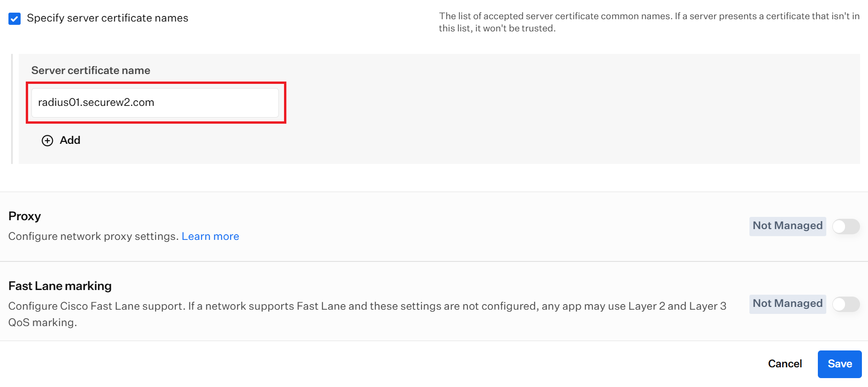Click the Cisco Fast Lane support description text
The height and width of the screenshot is (387, 868).
coord(367,314)
